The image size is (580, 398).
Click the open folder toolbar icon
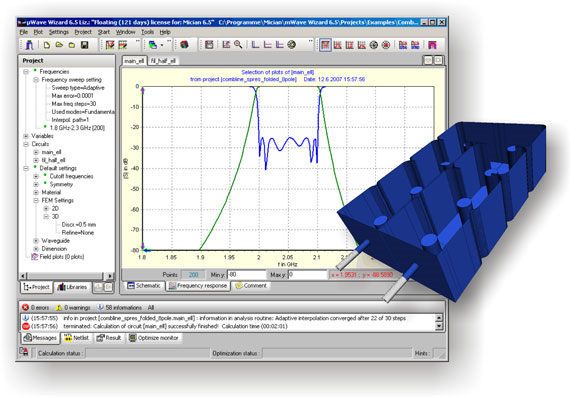(x=59, y=45)
